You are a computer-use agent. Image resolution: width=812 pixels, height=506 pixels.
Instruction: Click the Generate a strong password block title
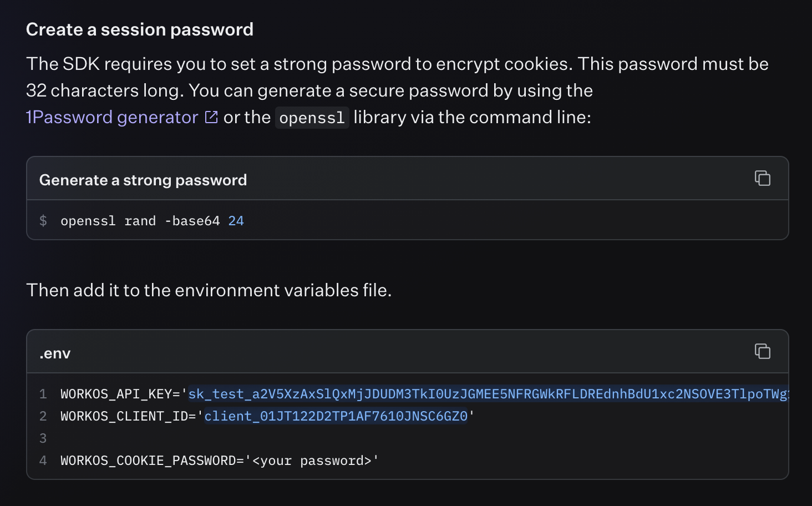coord(143,180)
